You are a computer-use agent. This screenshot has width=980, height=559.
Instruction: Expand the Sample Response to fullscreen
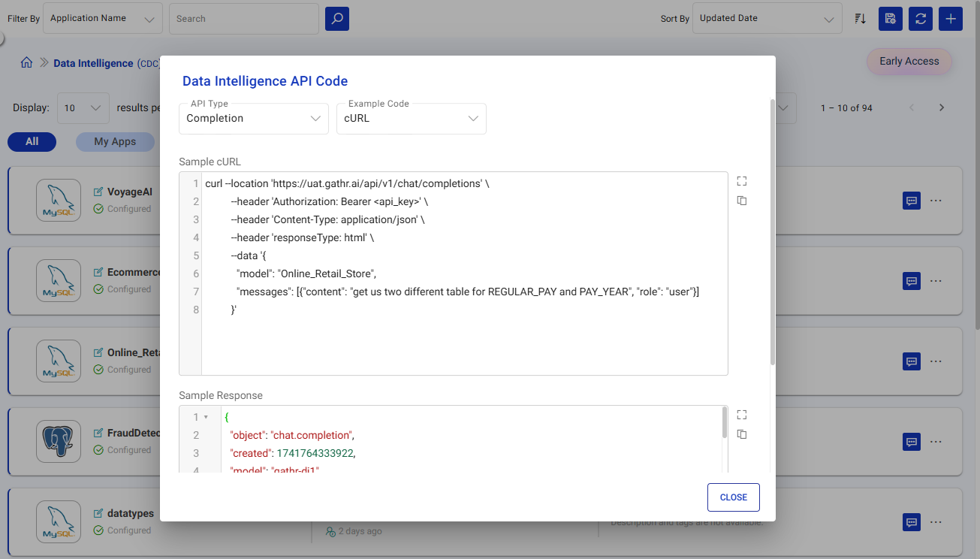point(741,414)
